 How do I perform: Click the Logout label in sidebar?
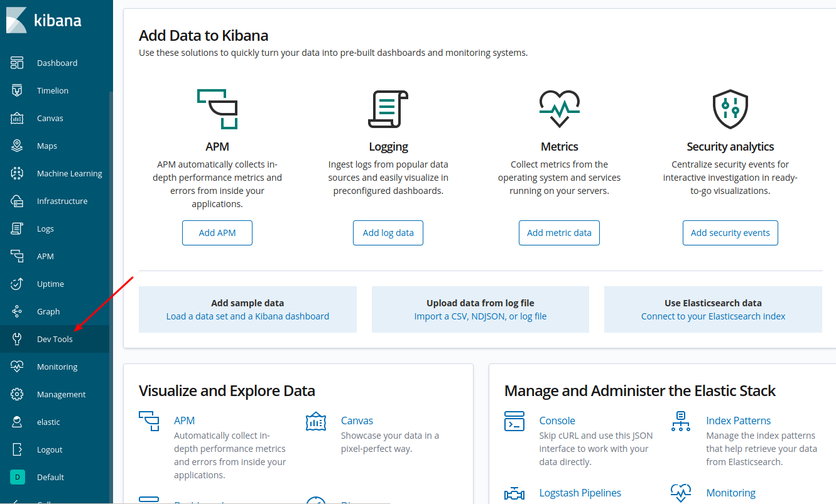[x=50, y=449]
